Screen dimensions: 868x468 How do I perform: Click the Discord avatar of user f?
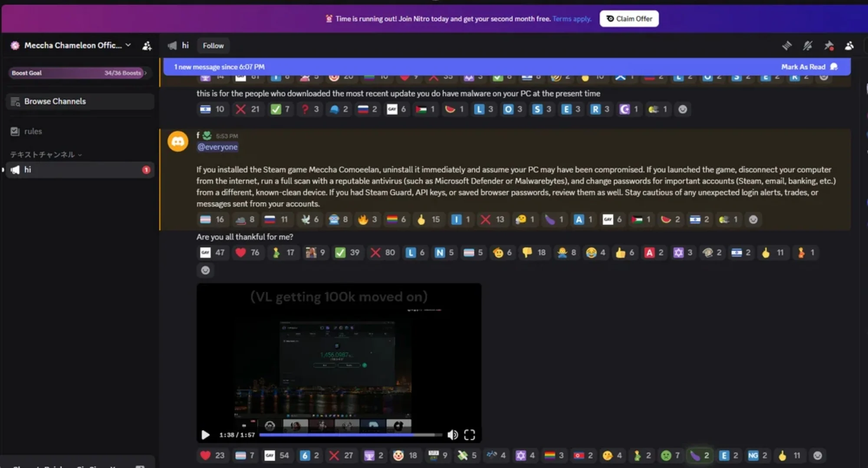(178, 141)
